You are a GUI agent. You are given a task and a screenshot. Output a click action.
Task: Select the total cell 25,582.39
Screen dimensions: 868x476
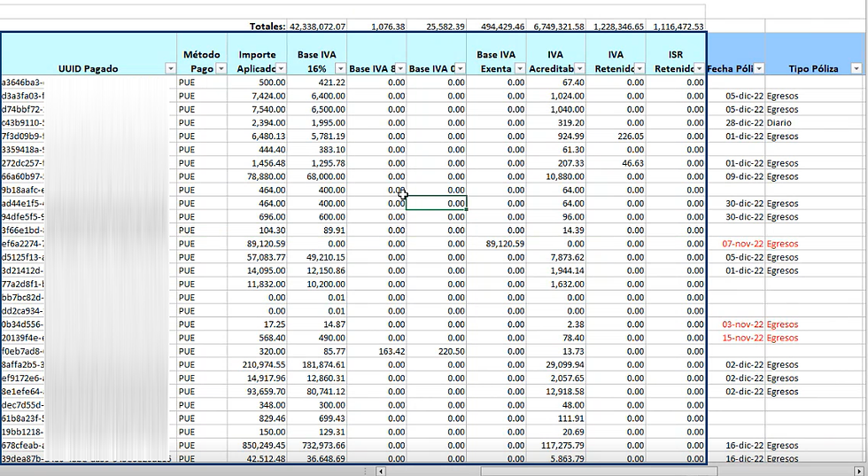[x=437, y=27]
